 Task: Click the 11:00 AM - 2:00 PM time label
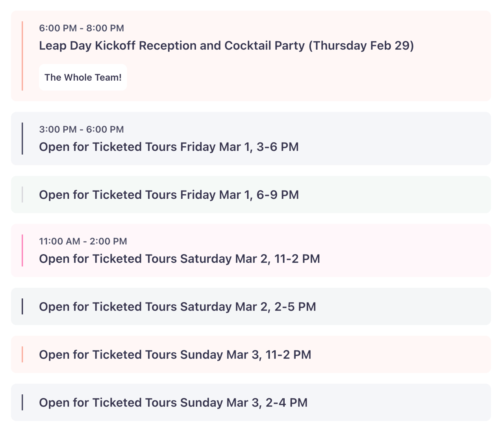tap(83, 241)
